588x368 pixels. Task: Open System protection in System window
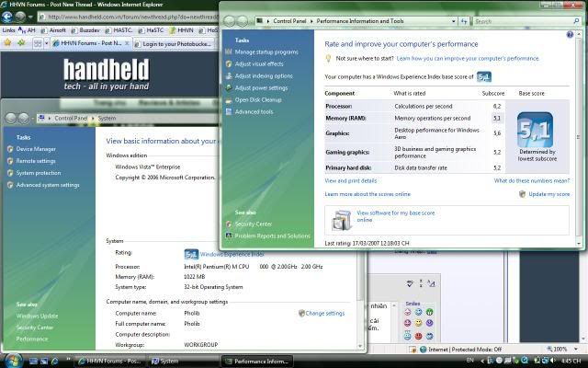[x=39, y=173]
